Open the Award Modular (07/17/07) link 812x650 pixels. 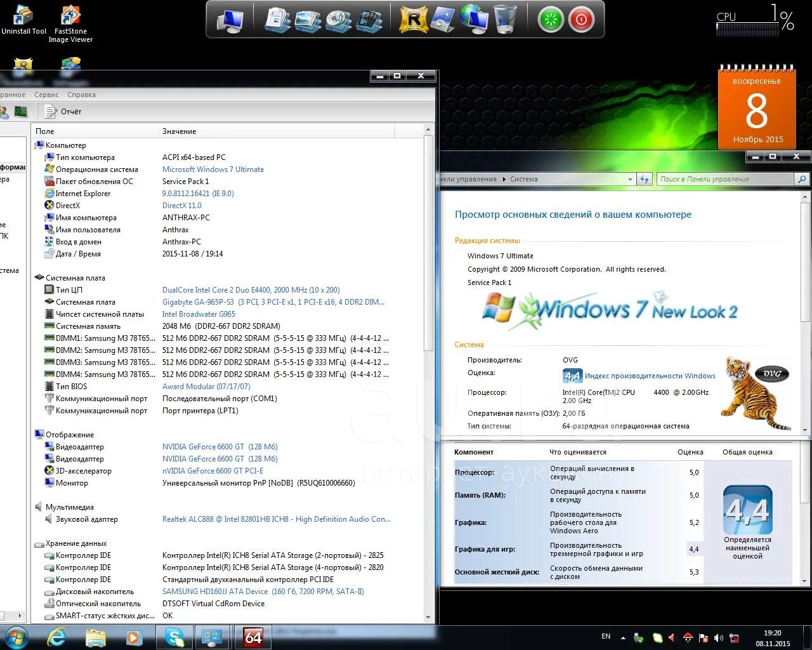(x=206, y=387)
